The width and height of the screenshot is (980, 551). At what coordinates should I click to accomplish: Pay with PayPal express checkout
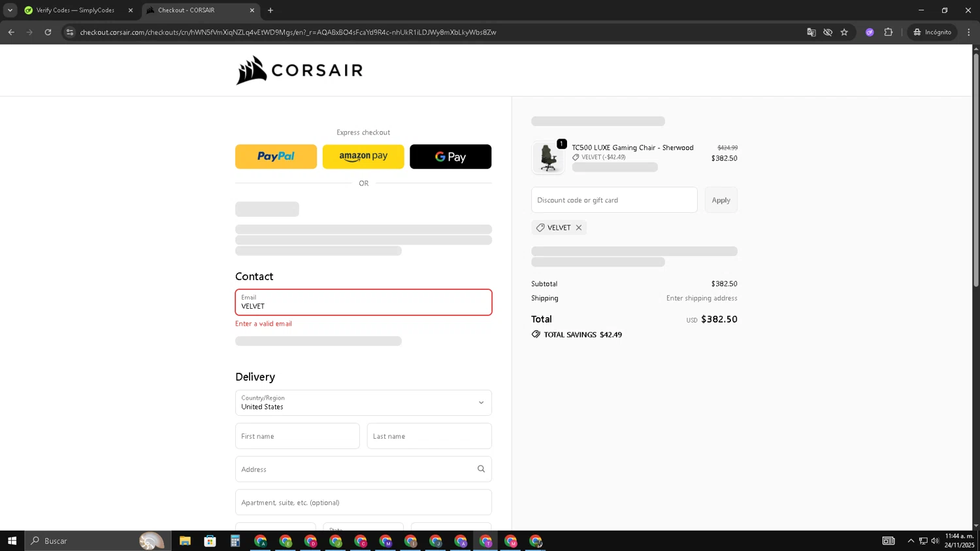[276, 157]
